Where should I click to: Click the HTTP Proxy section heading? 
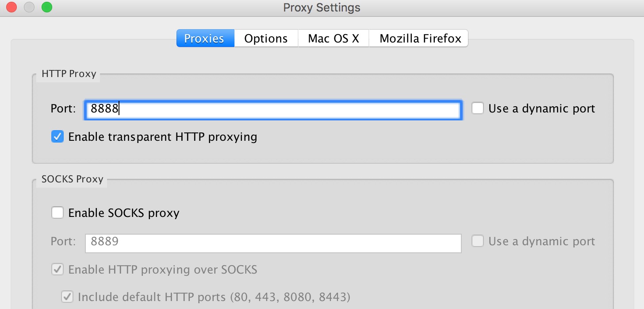69,74
